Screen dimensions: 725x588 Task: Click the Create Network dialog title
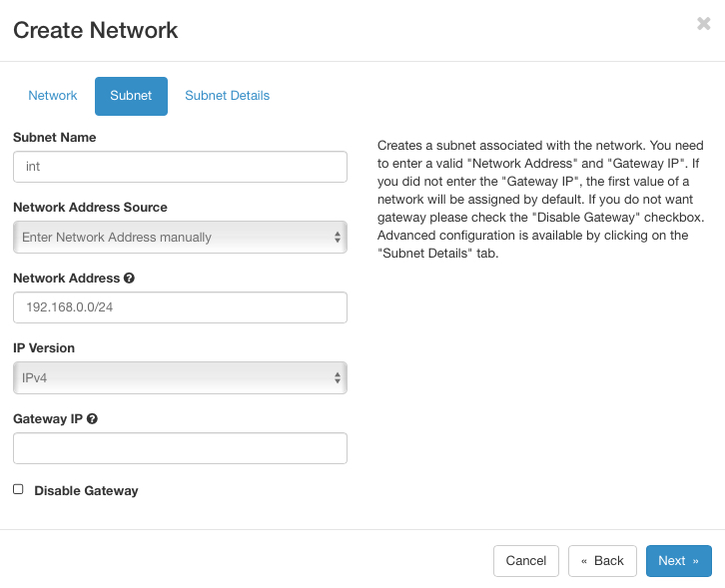click(x=95, y=31)
